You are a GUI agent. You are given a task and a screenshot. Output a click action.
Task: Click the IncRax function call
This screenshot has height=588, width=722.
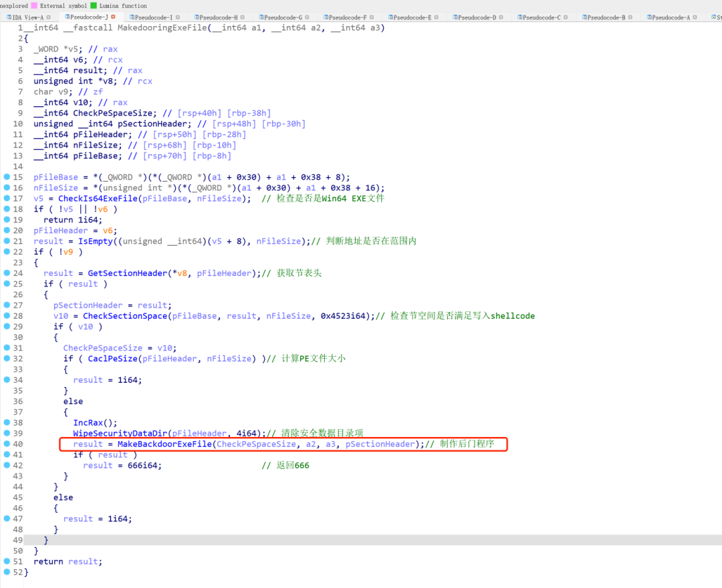[88, 423]
